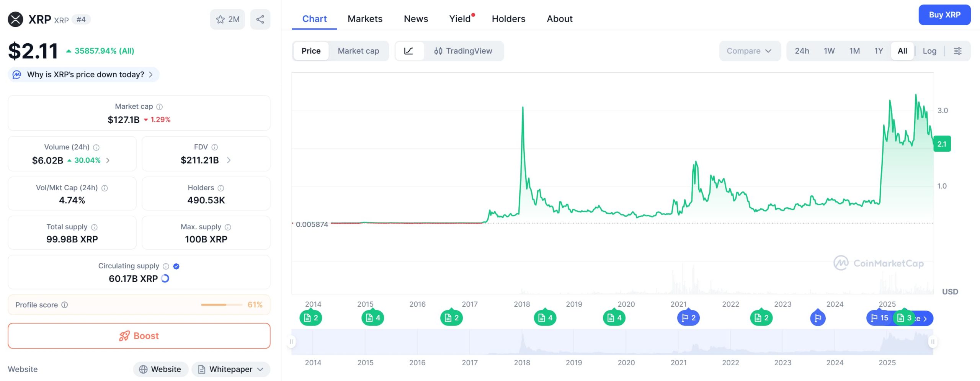
Task: Open chart customization settings beside Log
Action: pyautogui.click(x=958, y=51)
